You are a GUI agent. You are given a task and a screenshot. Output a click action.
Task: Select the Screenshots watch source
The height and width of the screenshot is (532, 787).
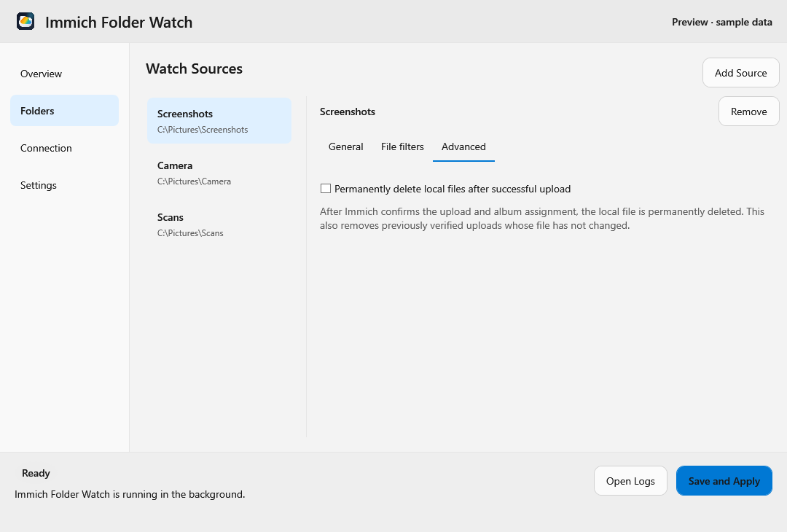[x=219, y=121]
